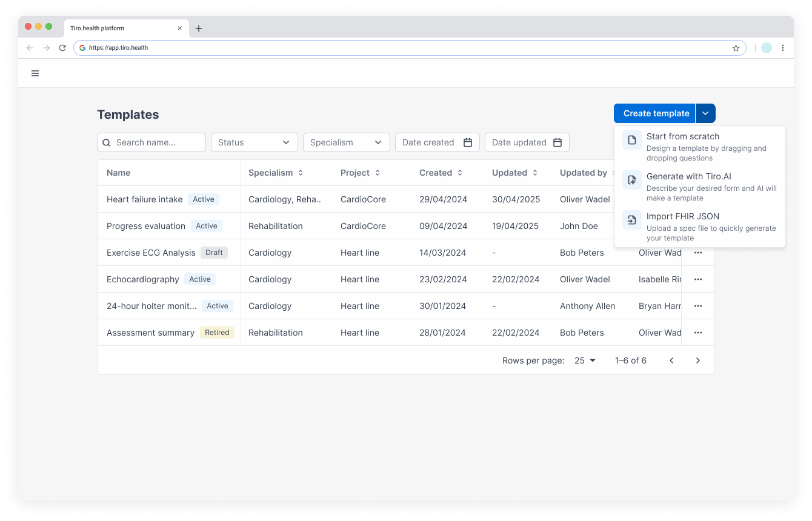This screenshot has width=812, height=521.
Task: Click John Doe in Updated by column
Action: tap(579, 226)
